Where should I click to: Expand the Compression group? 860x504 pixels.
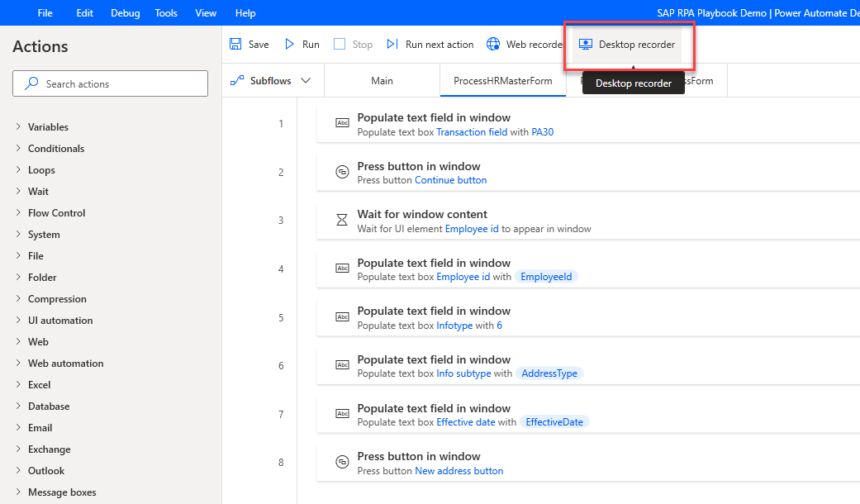pos(18,298)
